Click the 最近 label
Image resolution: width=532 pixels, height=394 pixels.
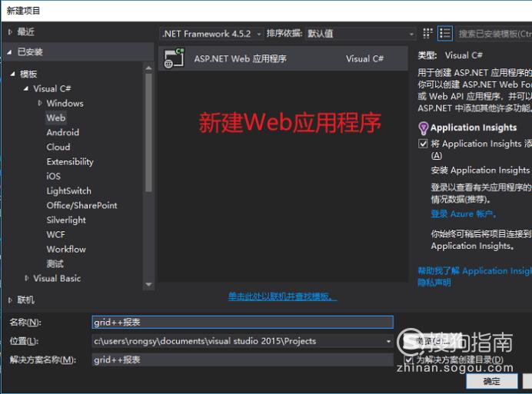[26, 31]
